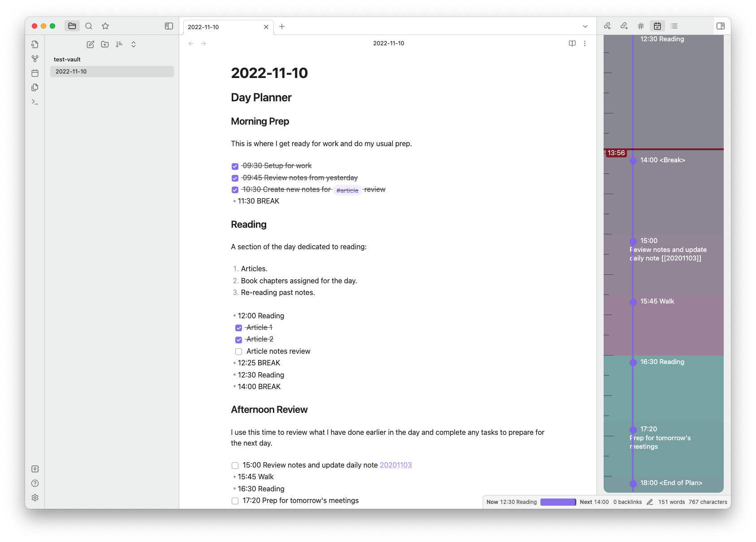
Task: Navigate forward arrow in note header
Action: click(x=203, y=43)
